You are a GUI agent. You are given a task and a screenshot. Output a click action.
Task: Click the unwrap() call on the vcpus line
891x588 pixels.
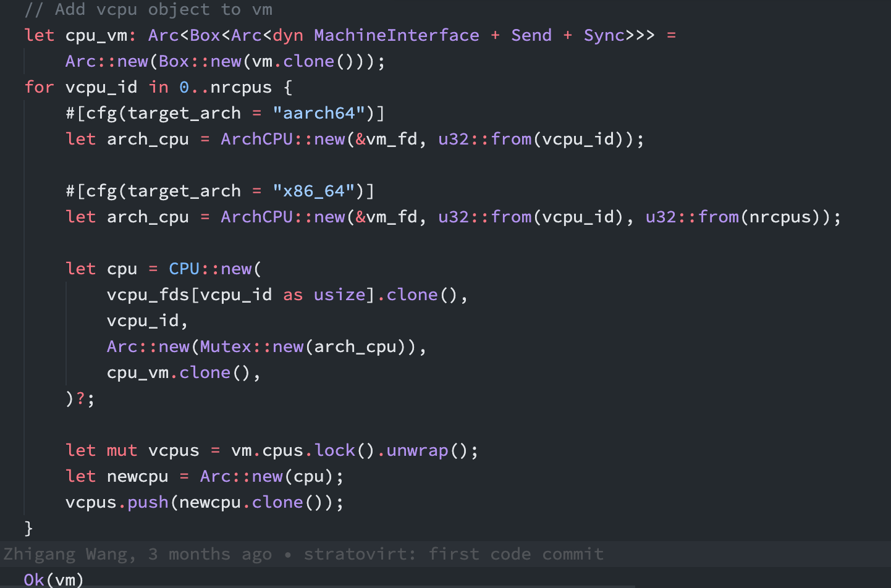(428, 450)
